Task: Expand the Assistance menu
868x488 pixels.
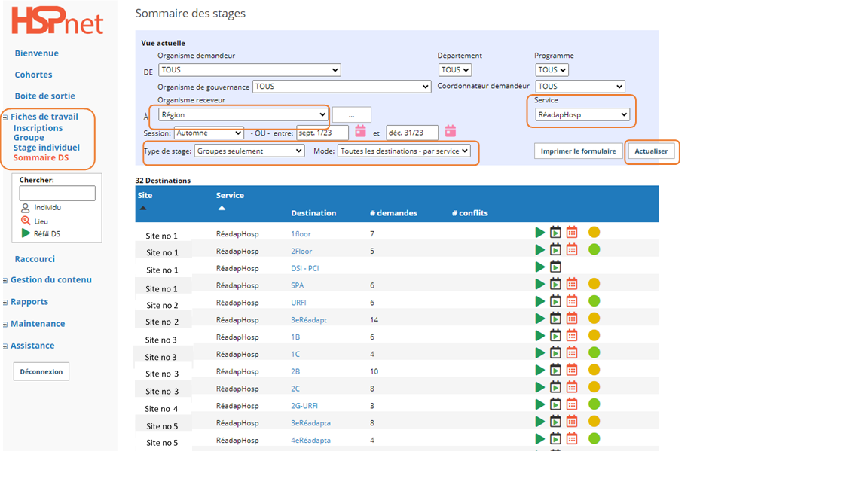Action: [x=5, y=346]
